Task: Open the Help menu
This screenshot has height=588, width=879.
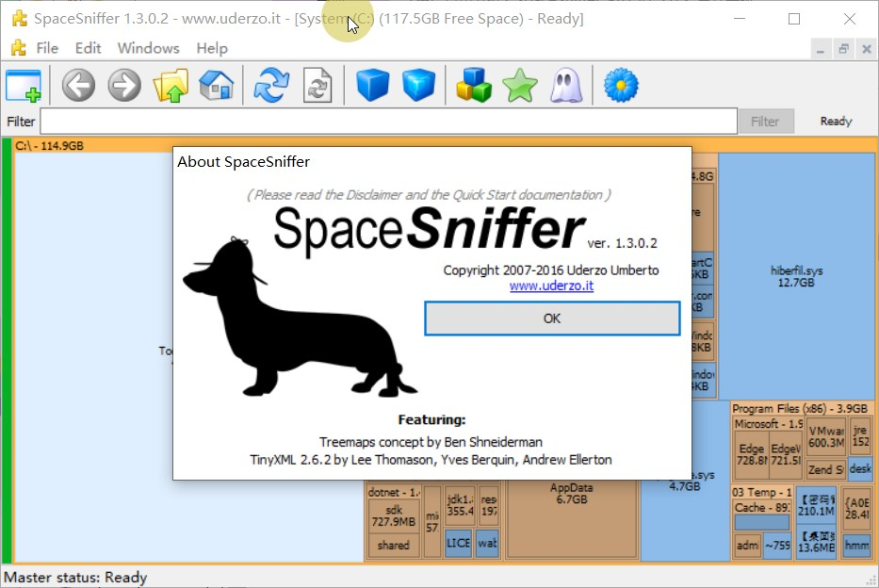Action: click(211, 48)
